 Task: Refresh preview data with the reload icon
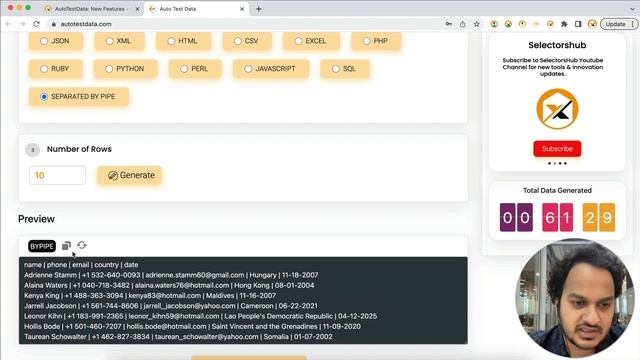[82, 245]
